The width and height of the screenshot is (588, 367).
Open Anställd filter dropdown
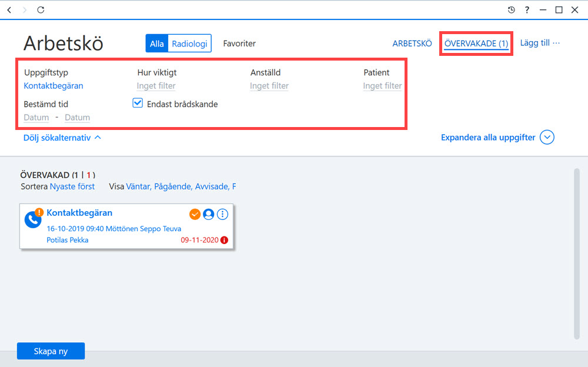[269, 86]
